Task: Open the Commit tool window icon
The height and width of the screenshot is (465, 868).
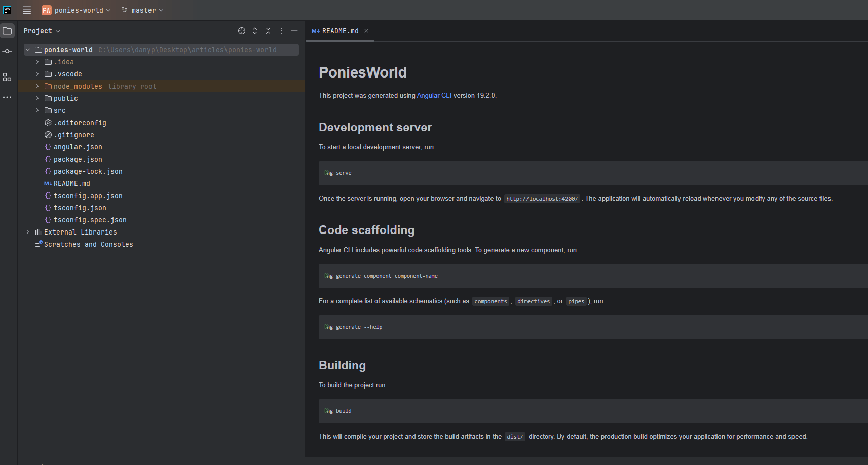Action: tap(7, 51)
